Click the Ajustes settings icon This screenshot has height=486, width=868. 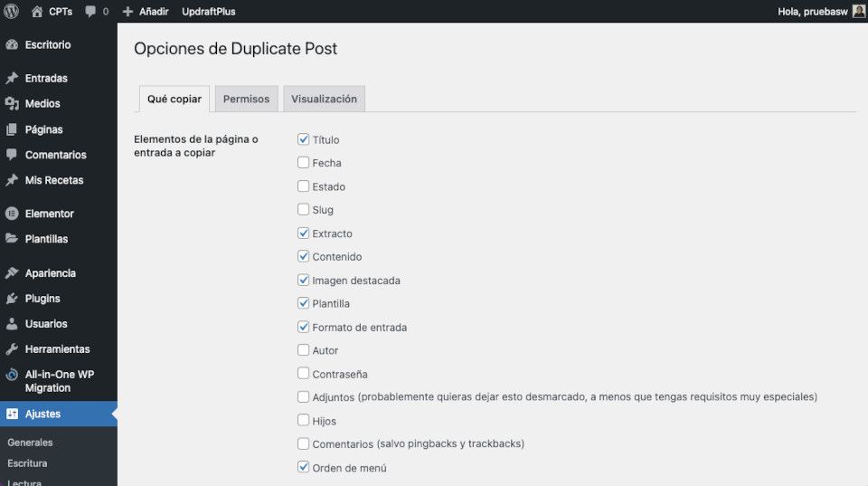click(12, 414)
